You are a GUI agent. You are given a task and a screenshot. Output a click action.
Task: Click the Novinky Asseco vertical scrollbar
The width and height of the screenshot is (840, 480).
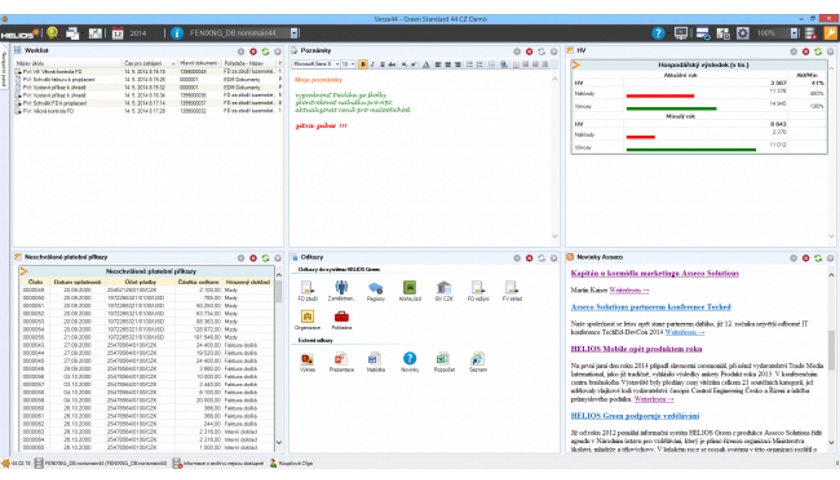831,358
